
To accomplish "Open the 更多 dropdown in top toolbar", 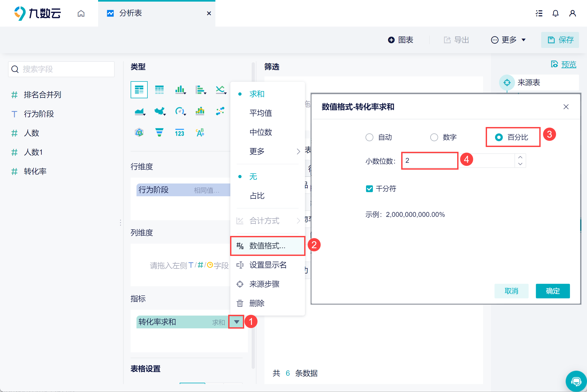I will pos(508,40).
